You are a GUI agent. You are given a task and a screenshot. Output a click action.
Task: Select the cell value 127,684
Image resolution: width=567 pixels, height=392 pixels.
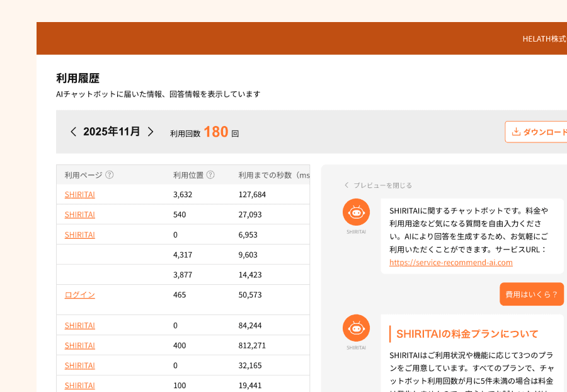[252, 195]
